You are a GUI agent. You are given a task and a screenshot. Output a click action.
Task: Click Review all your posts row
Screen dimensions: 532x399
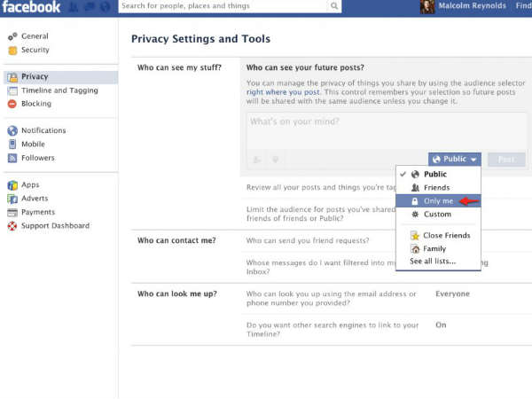321,188
